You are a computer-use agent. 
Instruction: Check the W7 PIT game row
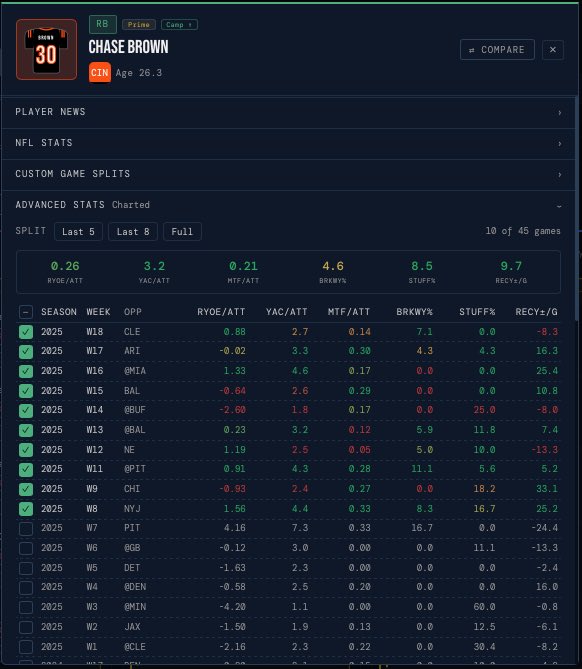[x=26, y=528]
